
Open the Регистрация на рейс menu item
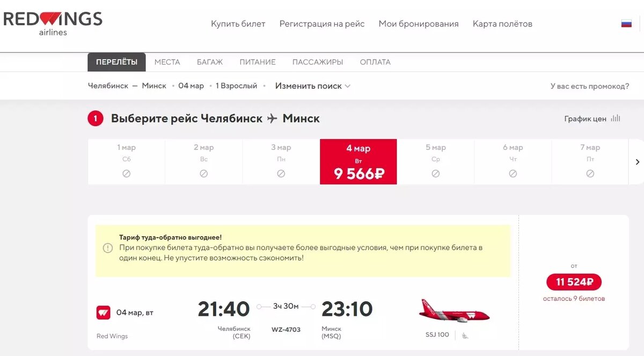[321, 24]
